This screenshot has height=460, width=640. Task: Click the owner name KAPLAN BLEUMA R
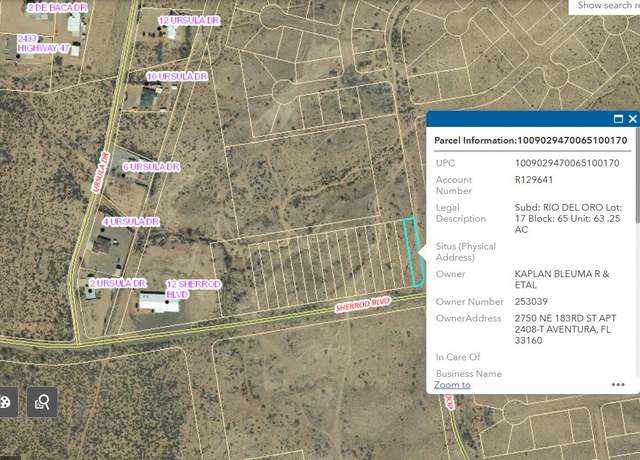(562, 279)
